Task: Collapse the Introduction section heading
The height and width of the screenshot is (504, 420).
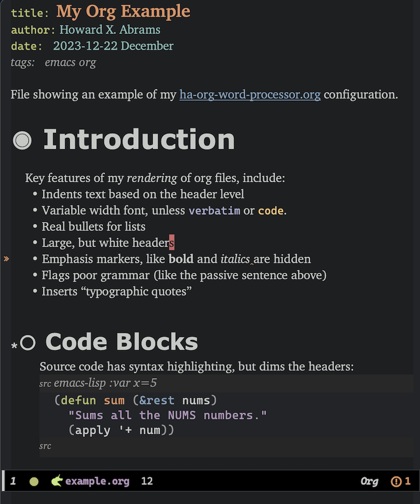Action: (x=139, y=140)
